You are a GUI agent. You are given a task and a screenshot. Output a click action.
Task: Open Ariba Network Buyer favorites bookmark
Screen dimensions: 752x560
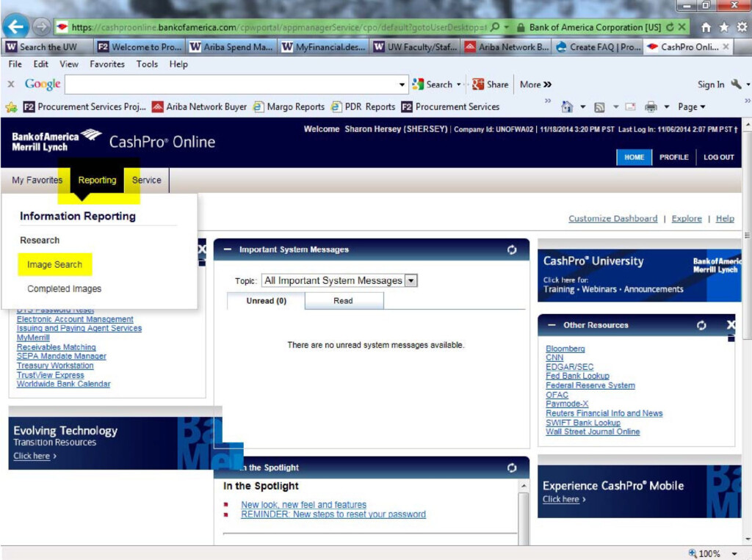pyautogui.click(x=200, y=107)
